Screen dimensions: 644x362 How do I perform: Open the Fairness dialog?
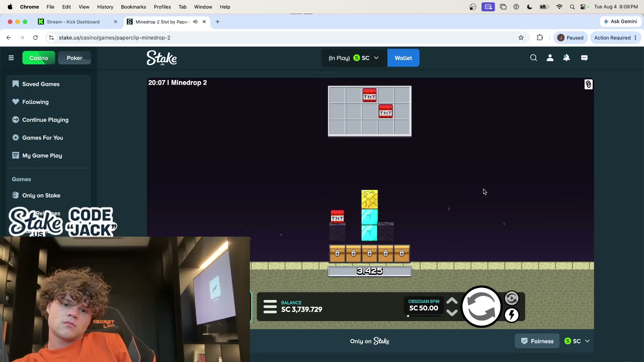point(537,341)
